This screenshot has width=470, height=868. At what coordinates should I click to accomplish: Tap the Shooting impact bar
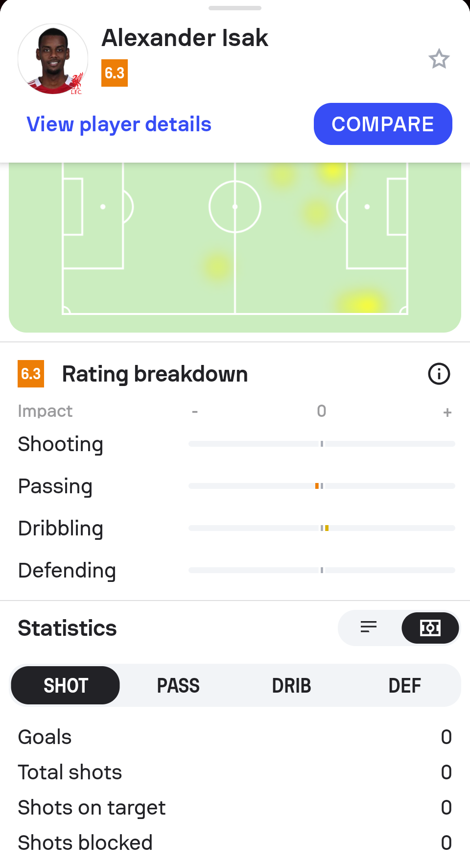point(322,444)
